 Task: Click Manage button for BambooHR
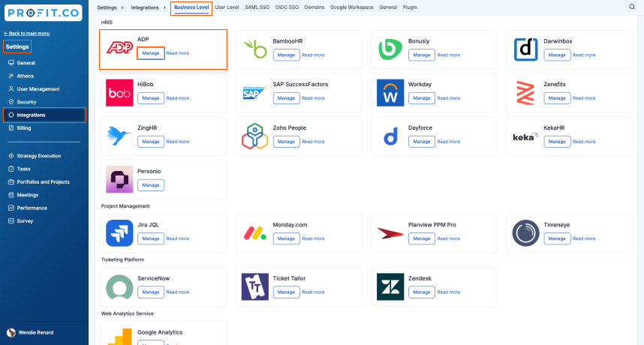pos(286,55)
